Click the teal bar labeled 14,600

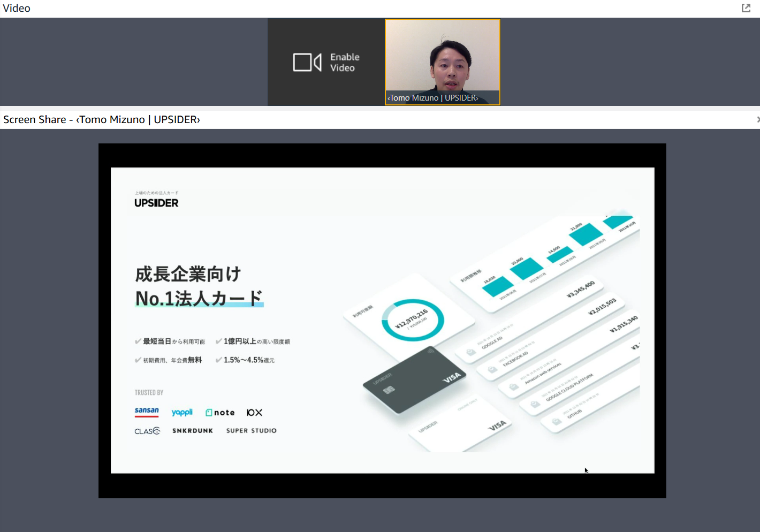pyautogui.click(x=560, y=254)
